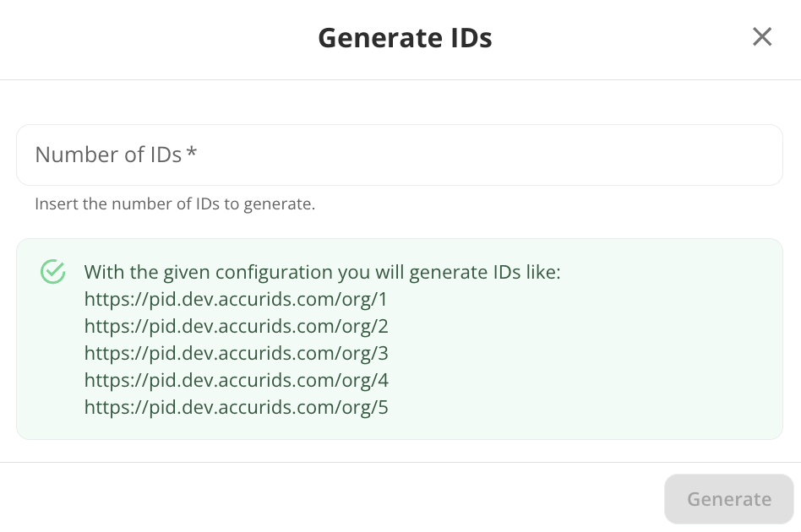801x532 pixels.
Task: Close the Generate IDs dialog
Action: click(x=762, y=37)
